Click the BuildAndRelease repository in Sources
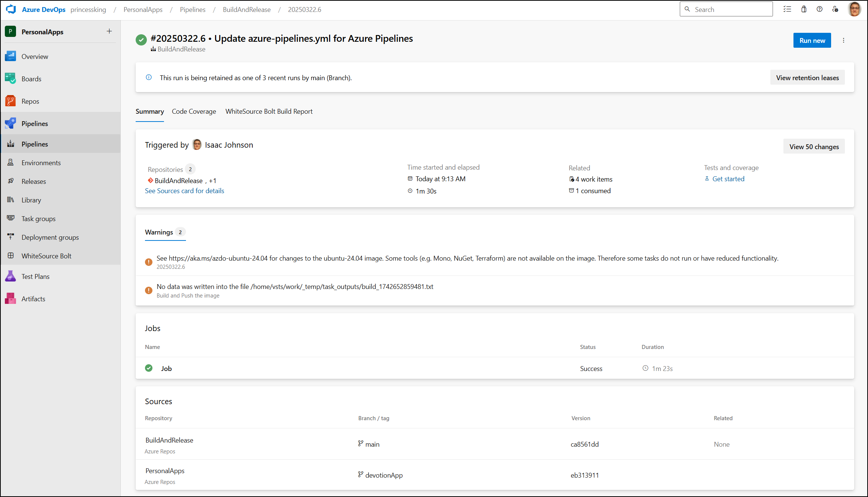The height and width of the screenshot is (497, 868). 169,440
